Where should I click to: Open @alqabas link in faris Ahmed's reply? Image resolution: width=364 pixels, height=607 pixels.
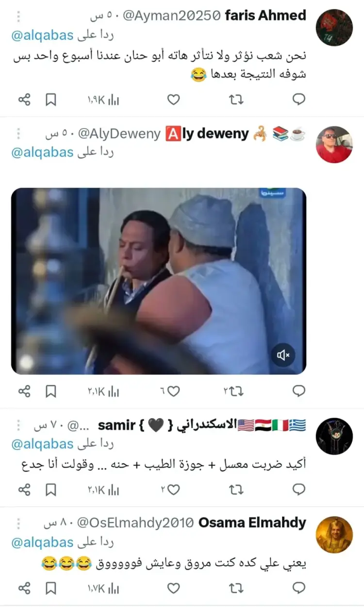[x=42, y=35]
